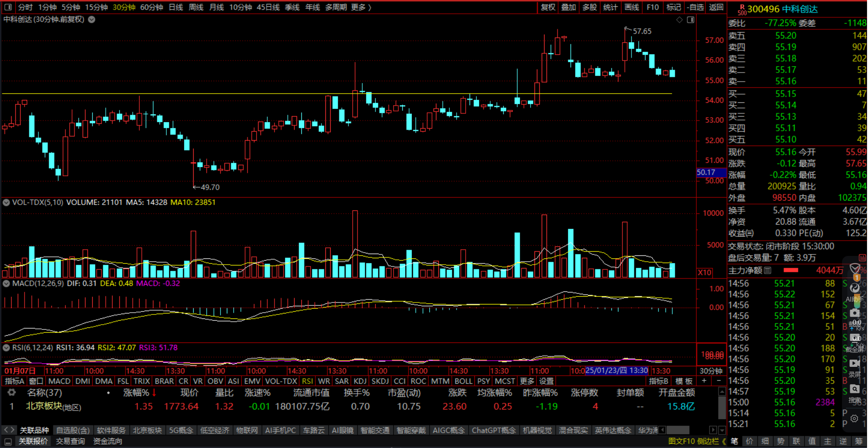Viewport: 868px width, 448px height.
Task: Toggle the KDJ indicator
Action: tap(360, 381)
